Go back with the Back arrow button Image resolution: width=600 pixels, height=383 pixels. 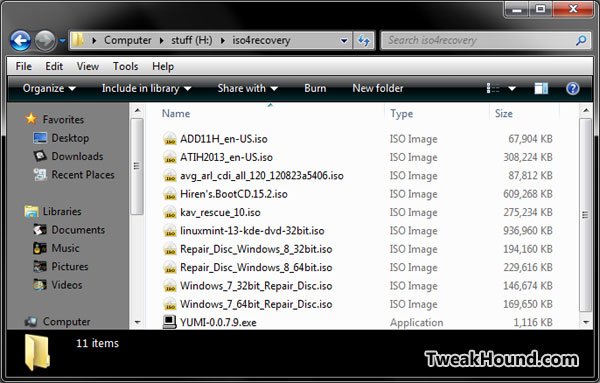(x=20, y=40)
